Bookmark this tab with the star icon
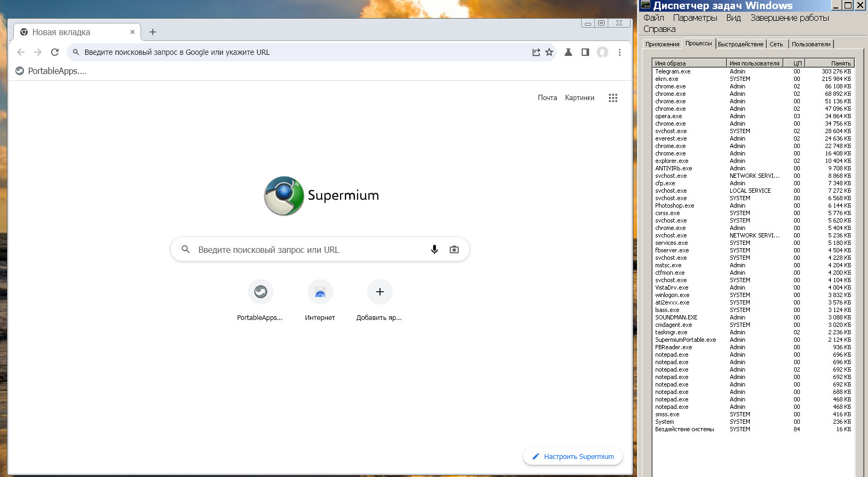This screenshot has height=477, width=868. coord(549,52)
